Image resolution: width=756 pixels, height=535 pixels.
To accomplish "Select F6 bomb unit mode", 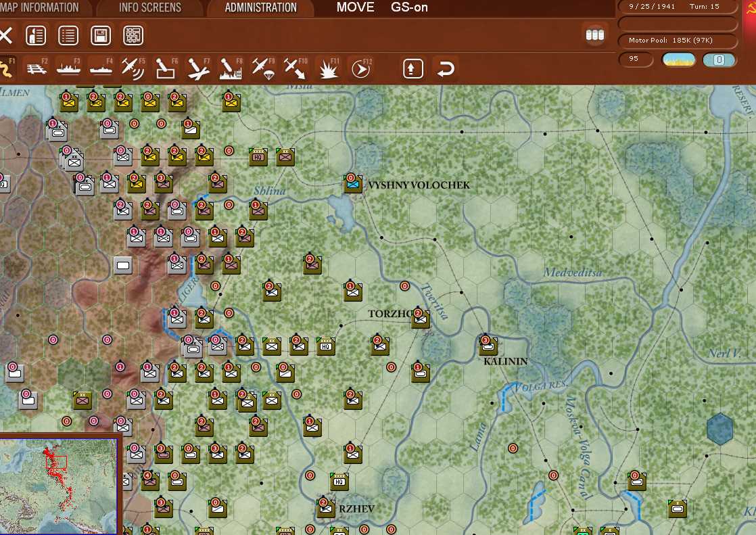I will [166, 68].
